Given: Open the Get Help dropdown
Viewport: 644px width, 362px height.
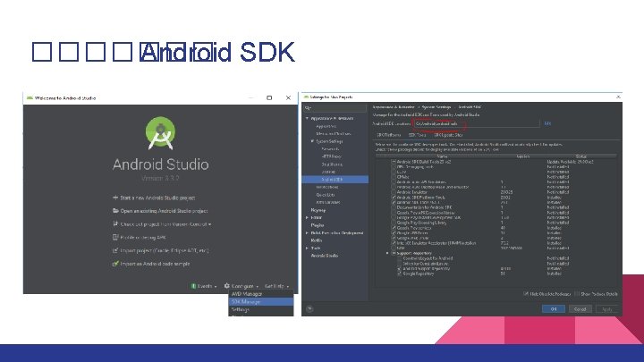Looking at the screenshot, I should tap(276, 286).
